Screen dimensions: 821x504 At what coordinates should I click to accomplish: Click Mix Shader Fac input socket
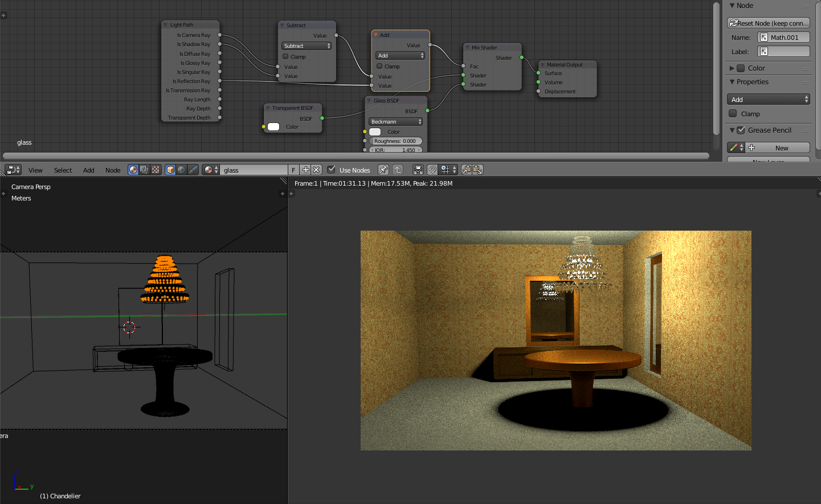(x=463, y=66)
